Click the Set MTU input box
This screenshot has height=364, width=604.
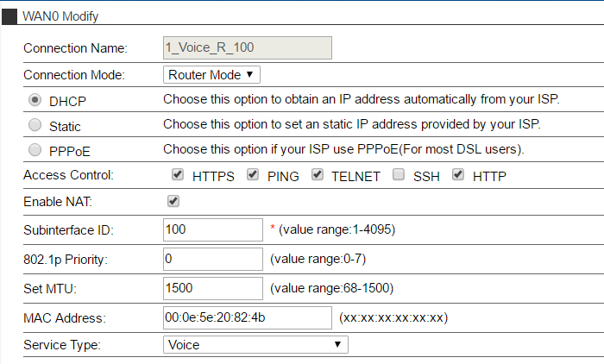[x=212, y=288]
